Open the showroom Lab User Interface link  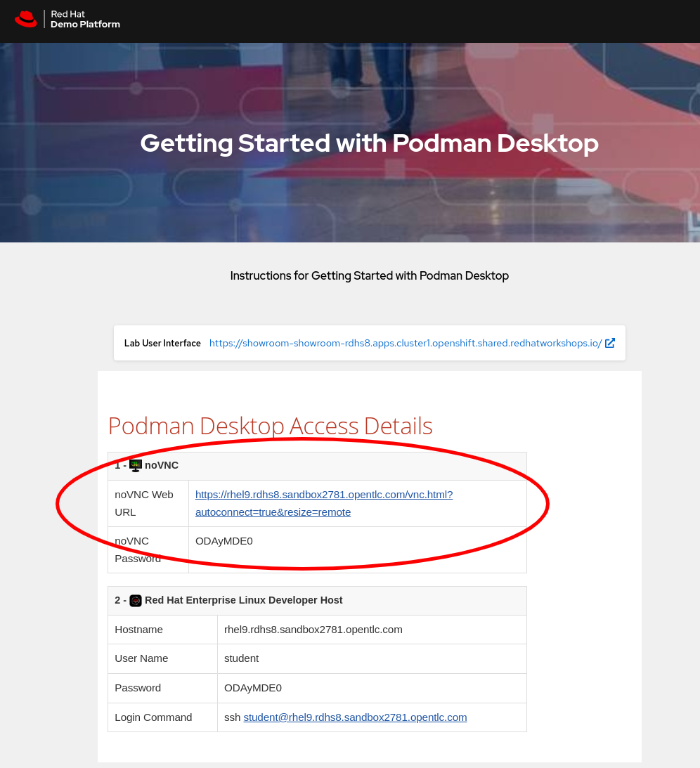coord(405,343)
